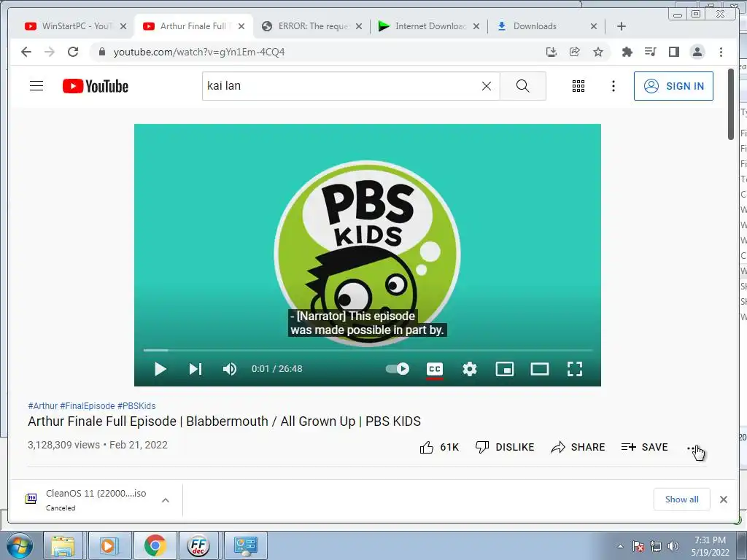Open more actions ellipsis below video
The height and width of the screenshot is (560, 747).
tap(694, 448)
